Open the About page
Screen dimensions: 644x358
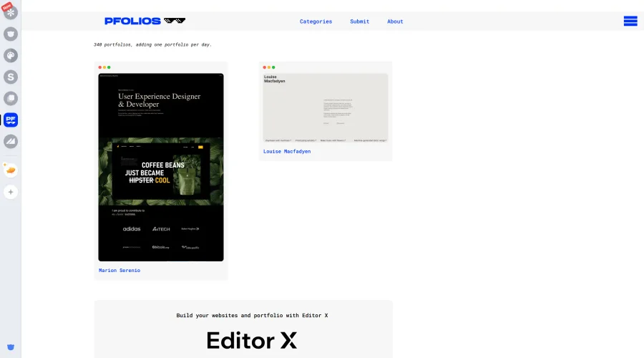(x=395, y=21)
